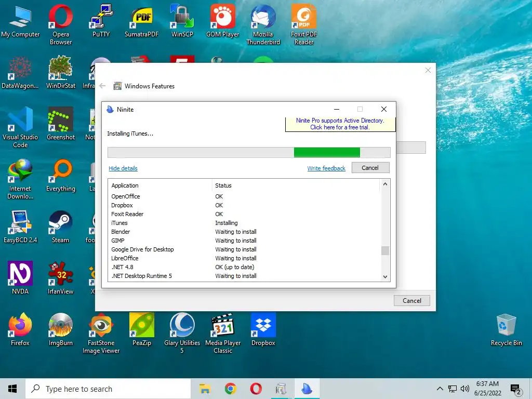Viewport: 532px width, 399px height.
Task: Select the Steam desktop icon
Action: pyautogui.click(x=61, y=227)
